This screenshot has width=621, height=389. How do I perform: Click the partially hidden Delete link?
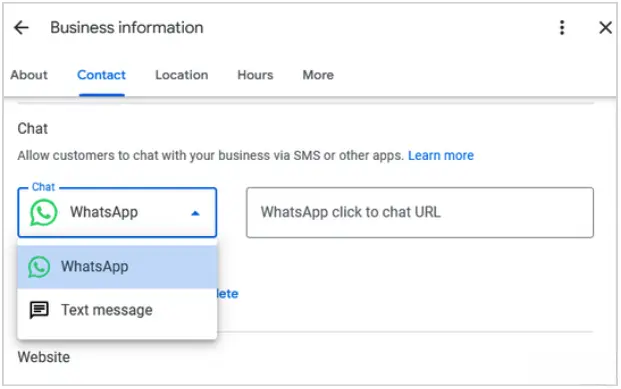(228, 294)
